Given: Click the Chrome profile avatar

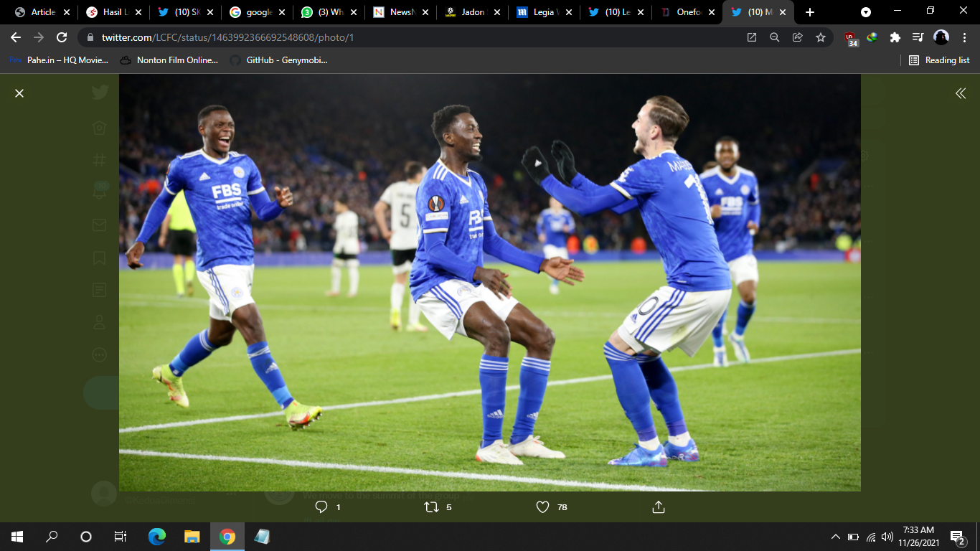Looking at the screenshot, I should coord(941,37).
